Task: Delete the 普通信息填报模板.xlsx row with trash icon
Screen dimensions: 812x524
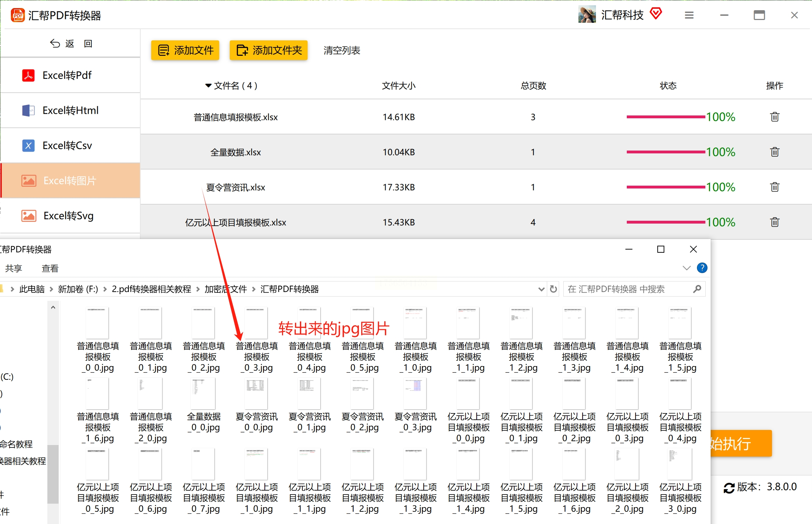Action: 774,117
